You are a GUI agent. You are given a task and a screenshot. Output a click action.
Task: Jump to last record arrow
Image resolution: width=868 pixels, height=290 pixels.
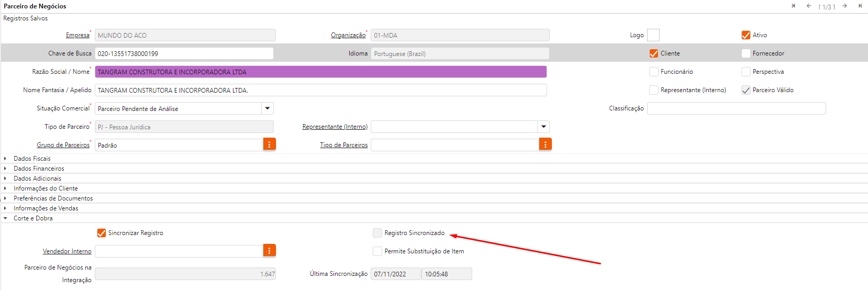(860, 6)
